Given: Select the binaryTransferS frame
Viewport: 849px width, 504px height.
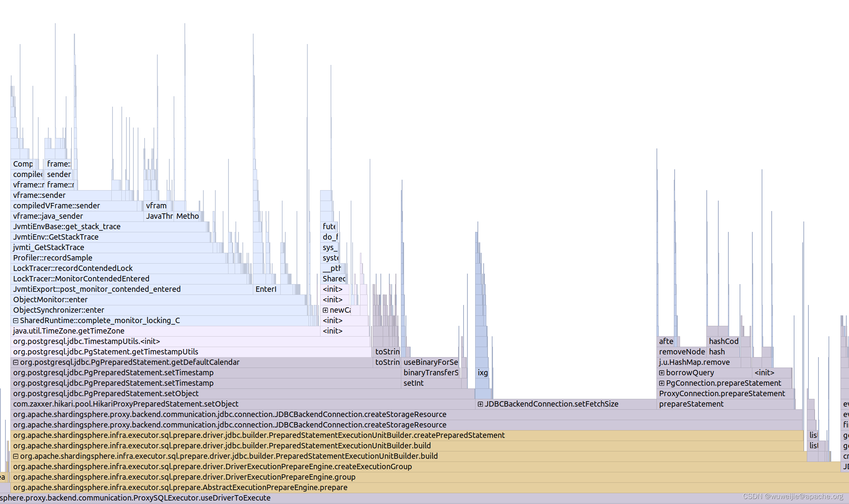Looking at the screenshot, I should coord(430,373).
